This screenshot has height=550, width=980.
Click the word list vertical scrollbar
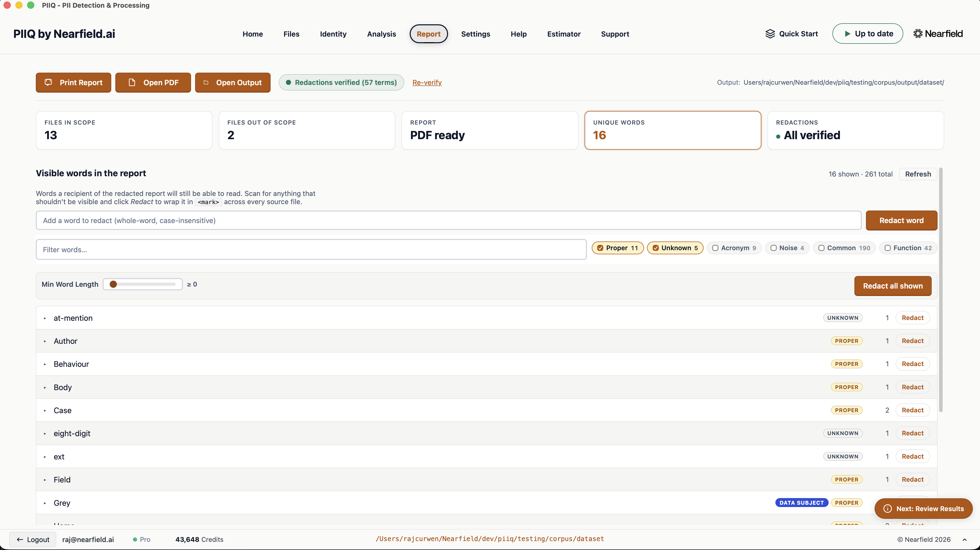tap(940, 289)
